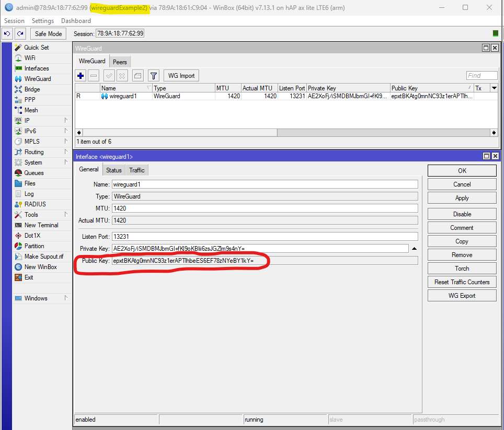Click the Find search field
This screenshot has height=430, width=504.
coord(482,75)
